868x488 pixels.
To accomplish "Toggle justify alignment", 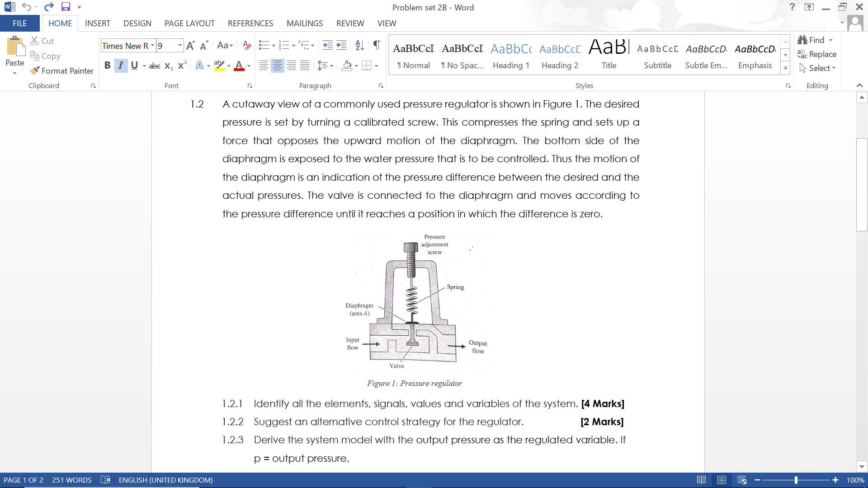I will 305,66.
